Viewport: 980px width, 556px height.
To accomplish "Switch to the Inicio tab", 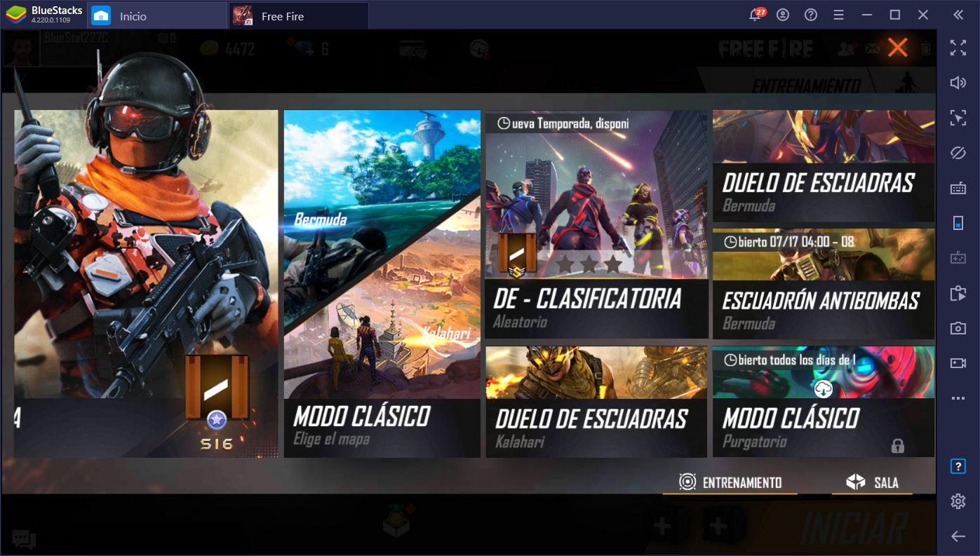I will click(x=157, y=15).
